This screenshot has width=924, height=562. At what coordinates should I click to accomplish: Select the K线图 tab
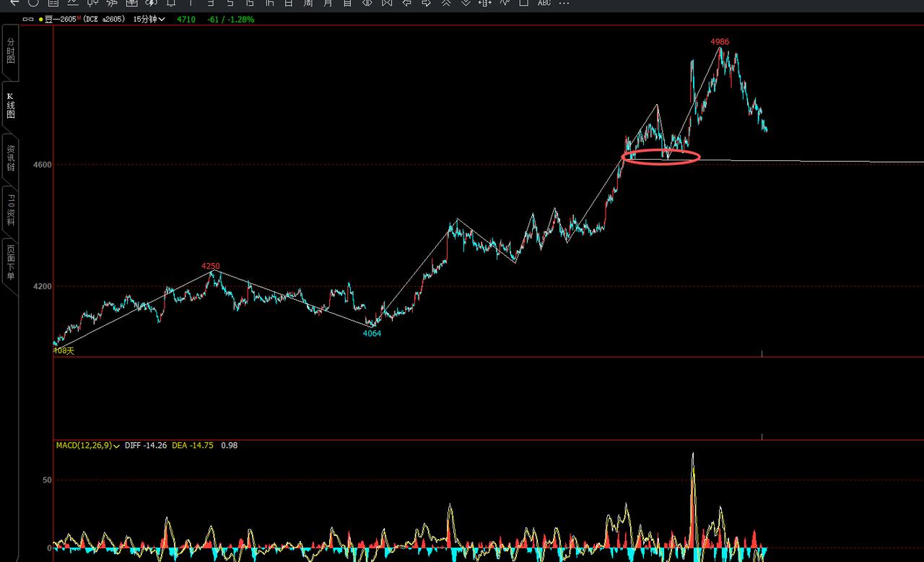(x=10, y=105)
